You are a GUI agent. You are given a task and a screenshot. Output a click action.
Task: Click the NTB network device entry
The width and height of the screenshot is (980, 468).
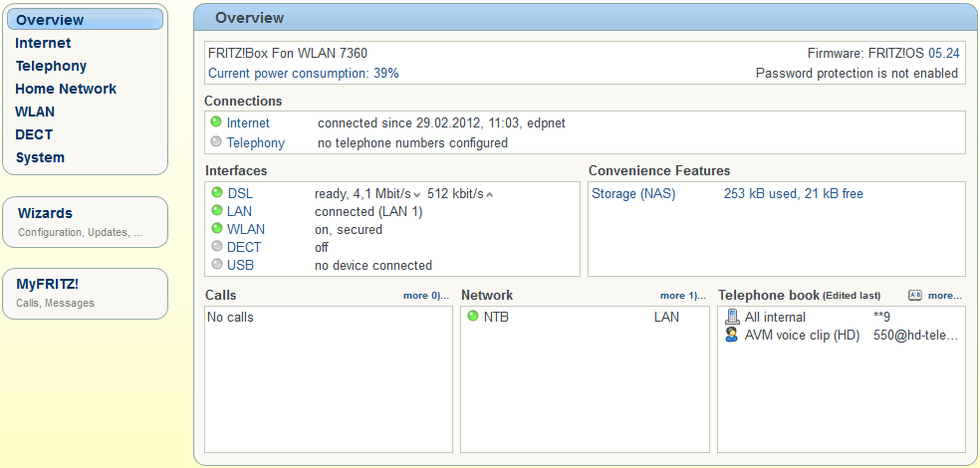pos(496,317)
